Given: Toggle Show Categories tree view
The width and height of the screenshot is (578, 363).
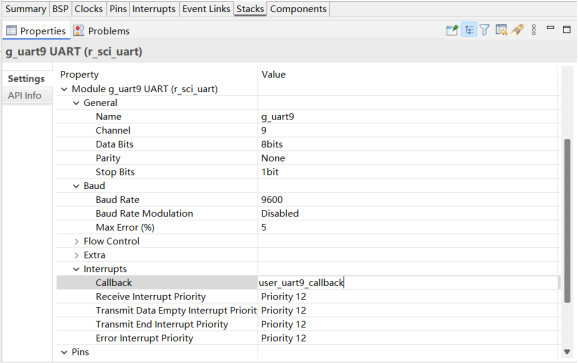Looking at the screenshot, I should [469, 30].
